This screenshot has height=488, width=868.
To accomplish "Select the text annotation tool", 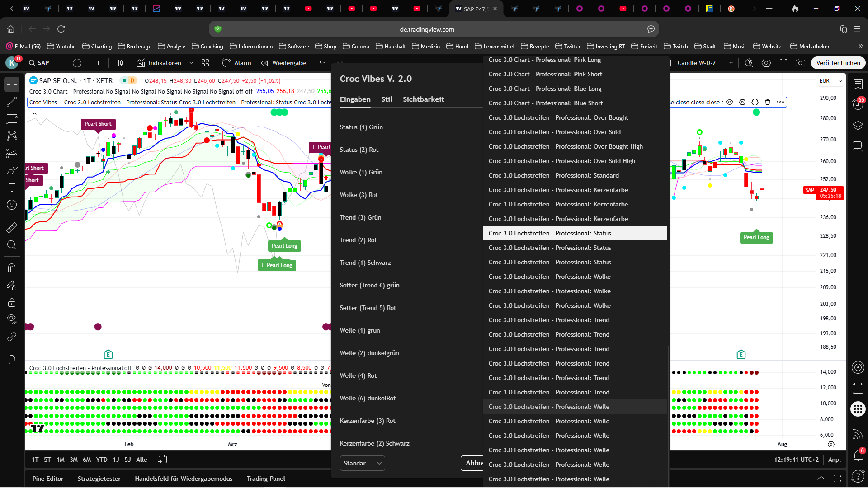I will pyautogui.click(x=12, y=188).
